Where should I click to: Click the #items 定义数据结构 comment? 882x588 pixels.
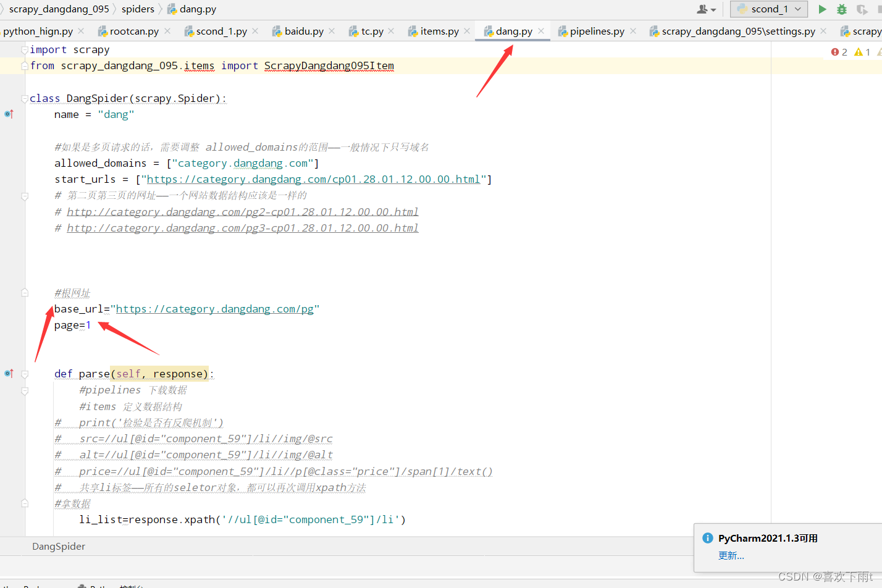click(x=130, y=406)
